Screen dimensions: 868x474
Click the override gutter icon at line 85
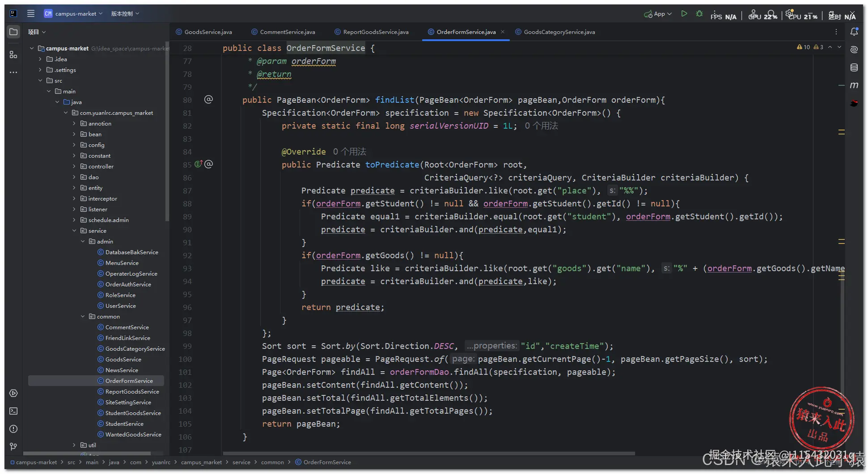tap(199, 164)
